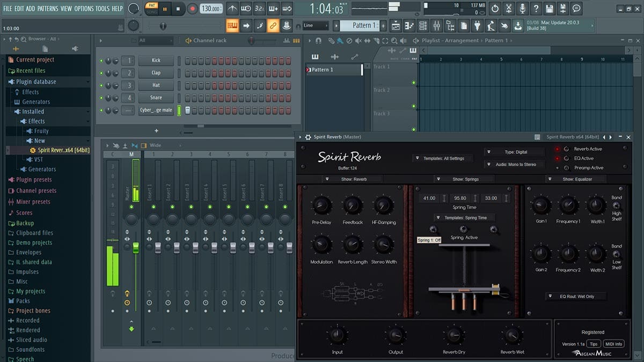
Task: Toggle the multilink controllers hat icon
Action: tap(286, 26)
